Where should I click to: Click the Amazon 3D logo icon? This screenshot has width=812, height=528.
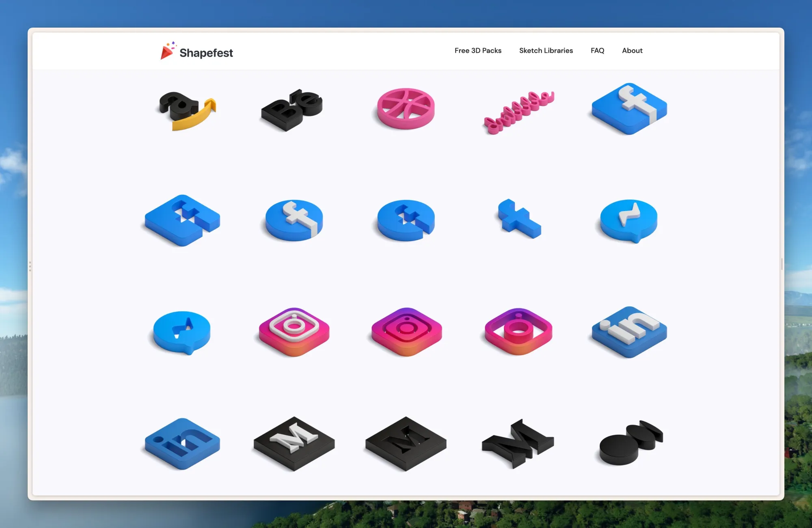tap(187, 110)
